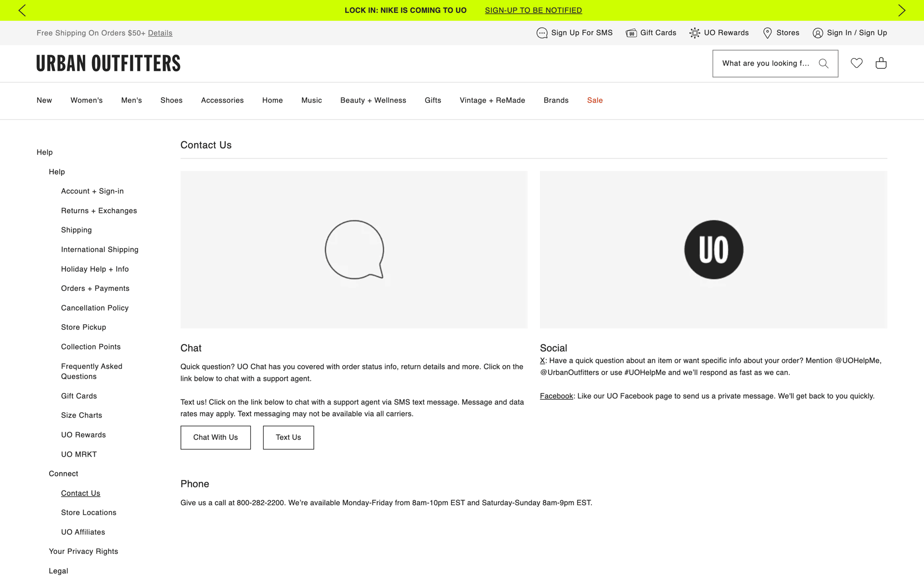
Task: Open the Facebook link
Action: [556, 396]
